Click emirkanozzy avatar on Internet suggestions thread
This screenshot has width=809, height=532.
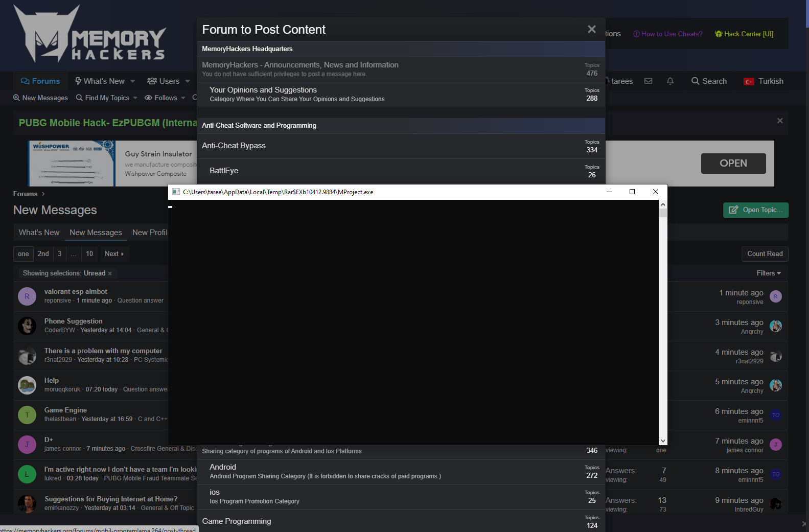27,504
